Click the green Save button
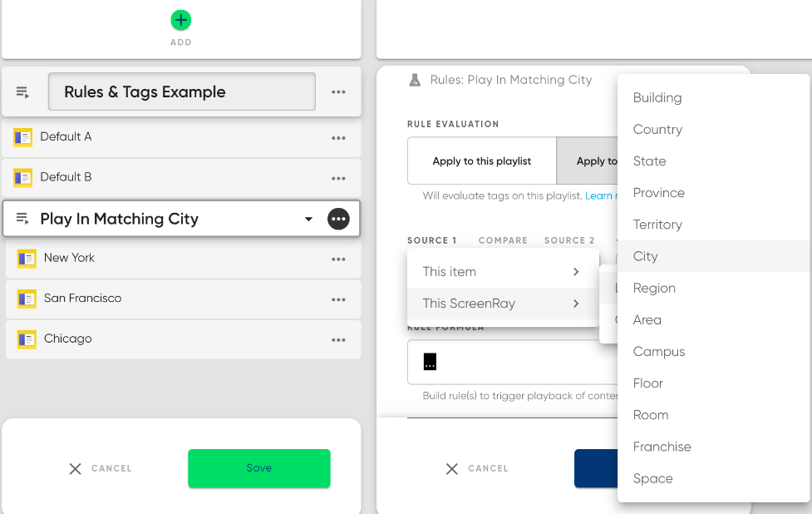 coord(259,468)
